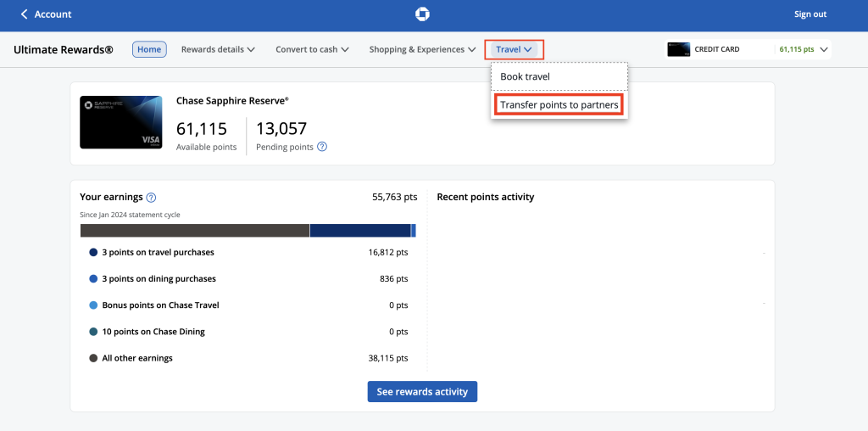This screenshot has width=868, height=431.
Task: Click the 13,057 pending points value
Action: pos(281,129)
